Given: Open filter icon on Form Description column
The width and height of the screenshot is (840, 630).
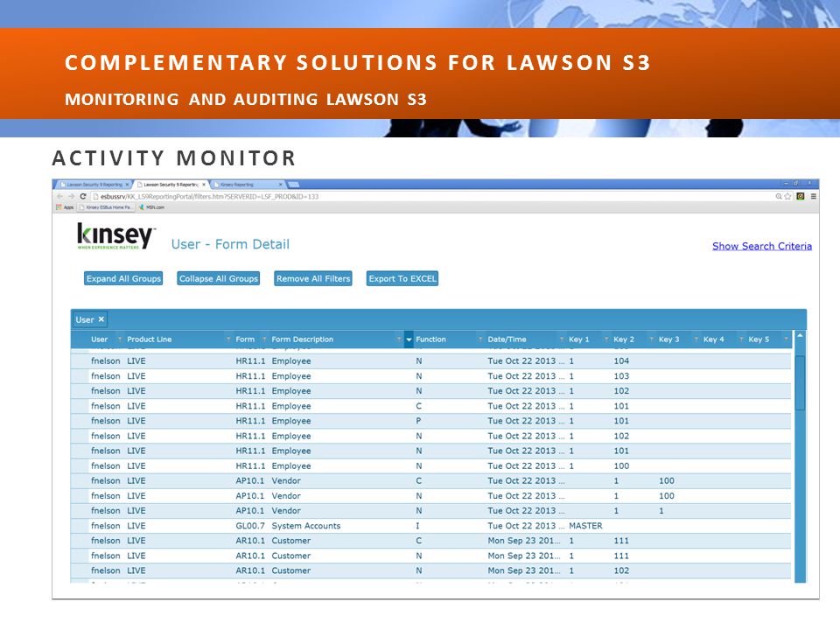Looking at the screenshot, I should click(x=399, y=339).
